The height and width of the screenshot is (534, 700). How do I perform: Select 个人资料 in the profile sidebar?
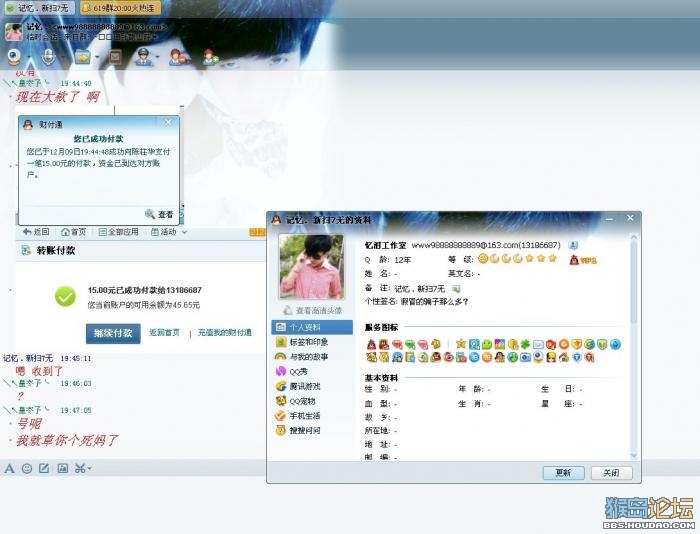(312, 327)
